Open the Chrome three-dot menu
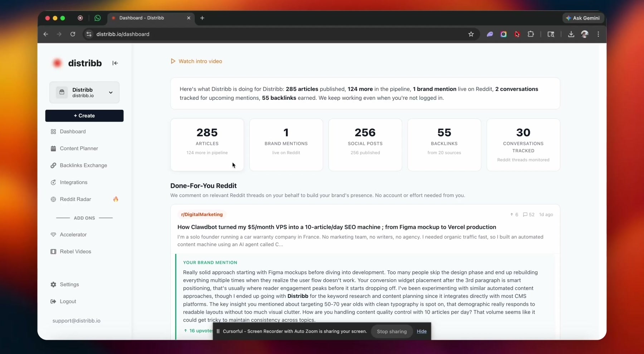This screenshot has height=354, width=644. (x=598, y=34)
